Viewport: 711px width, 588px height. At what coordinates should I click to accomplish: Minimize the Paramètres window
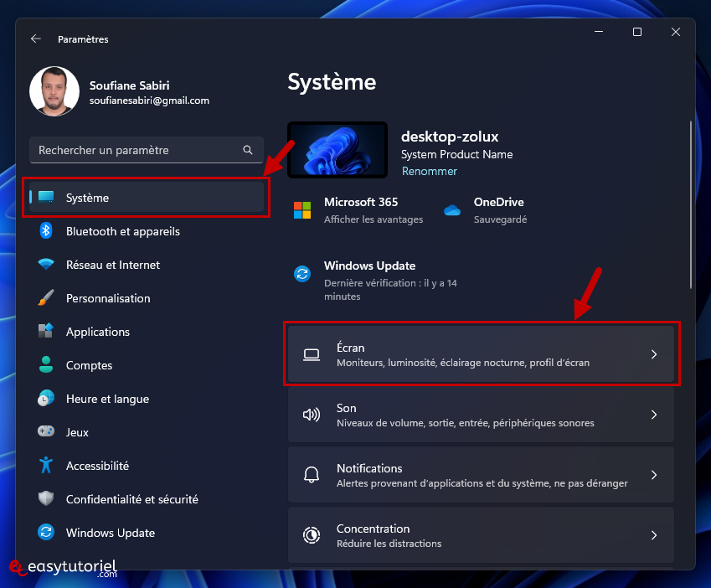pyautogui.click(x=599, y=32)
